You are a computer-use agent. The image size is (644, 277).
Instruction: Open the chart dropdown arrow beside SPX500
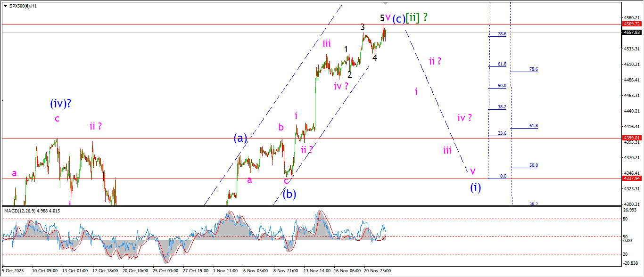5,6
